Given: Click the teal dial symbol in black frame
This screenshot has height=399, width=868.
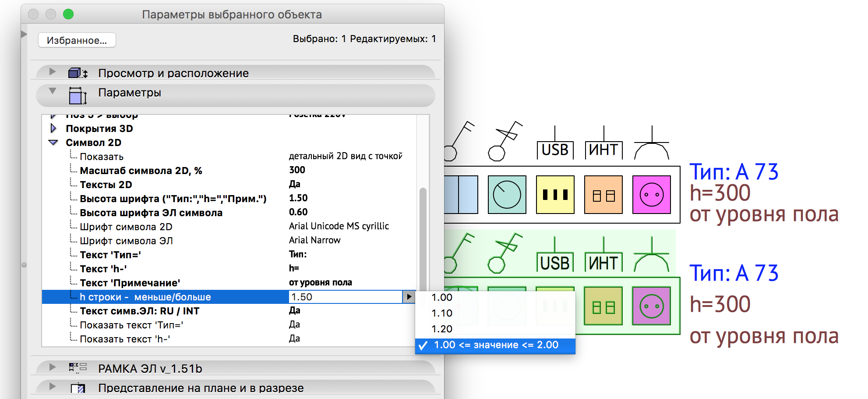Looking at the screenshot, I should [507, 195].
